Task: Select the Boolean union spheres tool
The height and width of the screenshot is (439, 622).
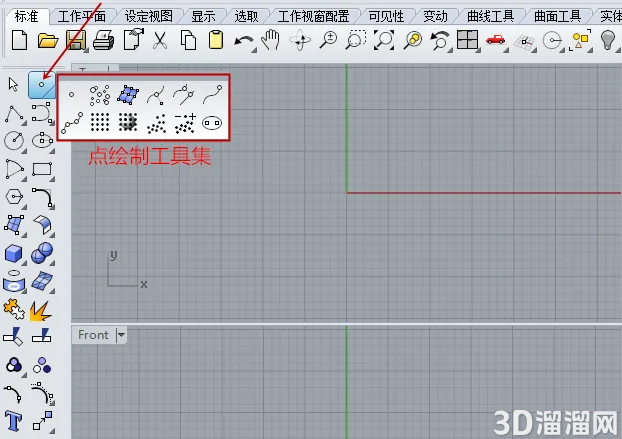Action: (42, 253)
